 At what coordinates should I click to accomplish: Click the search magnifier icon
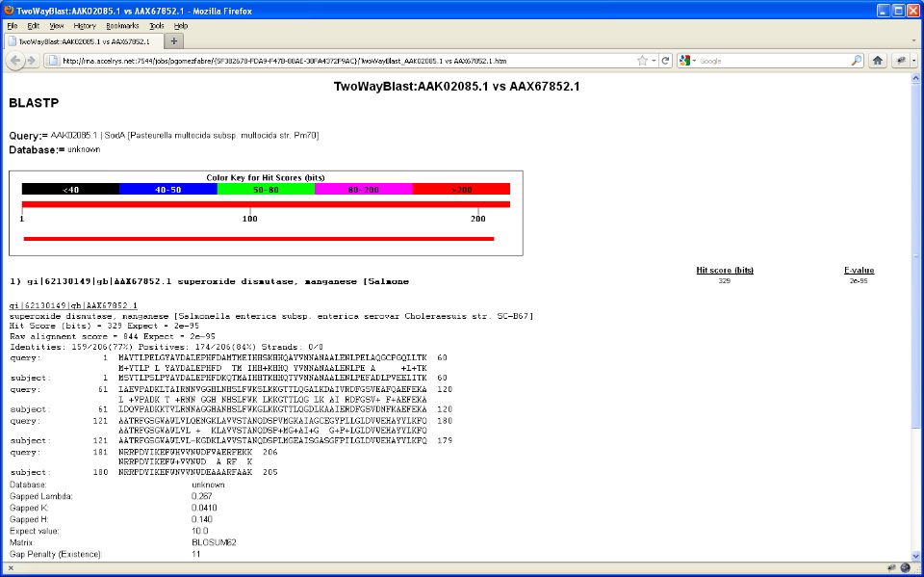pos(857,61)
